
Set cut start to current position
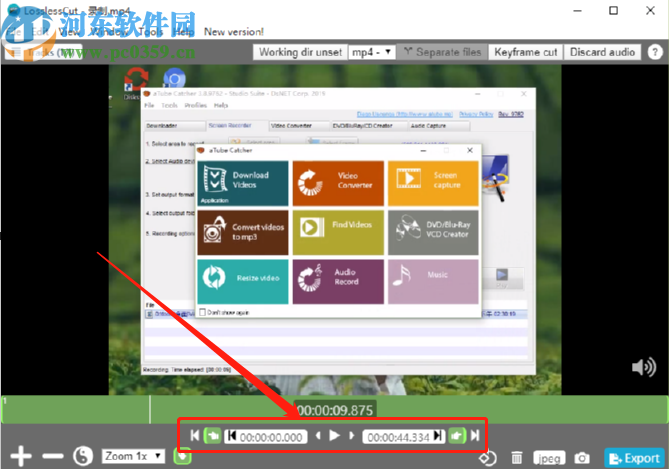pyautogui.click(x=212, y=436)
